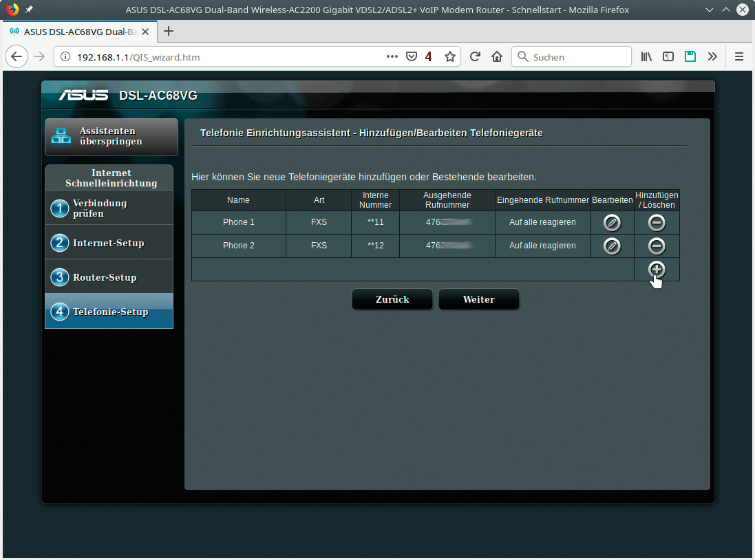The image size is (755, 560).
Task: Click internal number '**11'
Action: pyautogui.click(x=375, y=222)
